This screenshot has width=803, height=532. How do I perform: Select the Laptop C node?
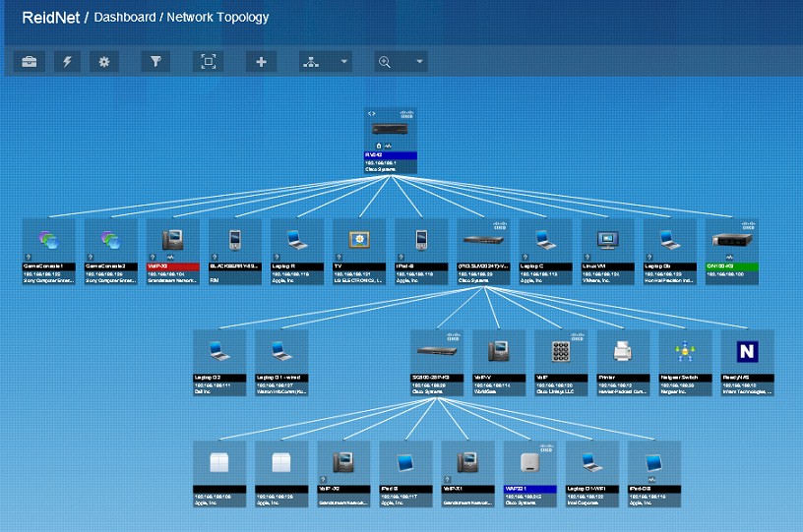[x=545, y=252]
